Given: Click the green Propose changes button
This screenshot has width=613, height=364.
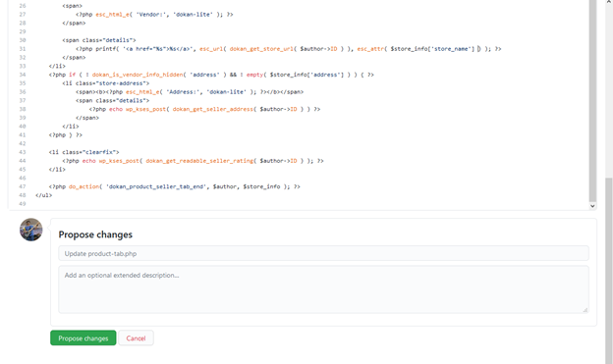Looking at the screenshot, I should 83,338.
